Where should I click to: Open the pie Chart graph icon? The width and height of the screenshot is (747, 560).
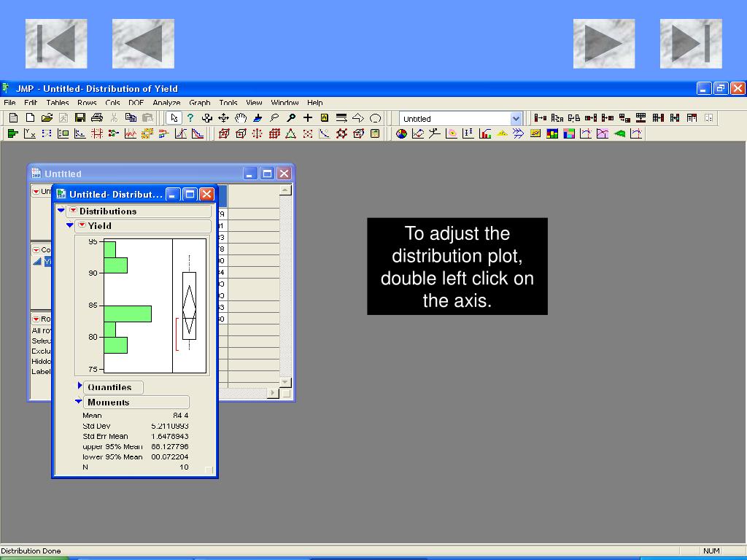pos(401,134)
